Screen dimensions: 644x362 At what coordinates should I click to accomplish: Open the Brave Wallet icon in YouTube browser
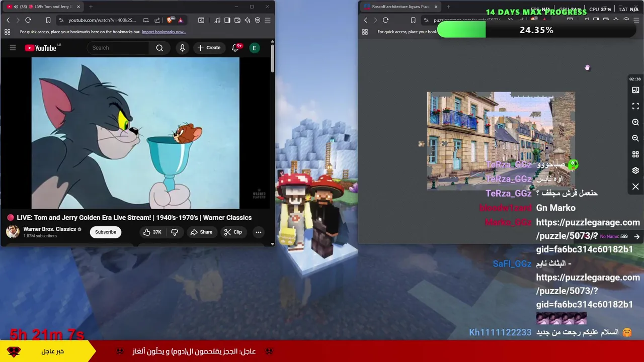[x=237, y=20]
